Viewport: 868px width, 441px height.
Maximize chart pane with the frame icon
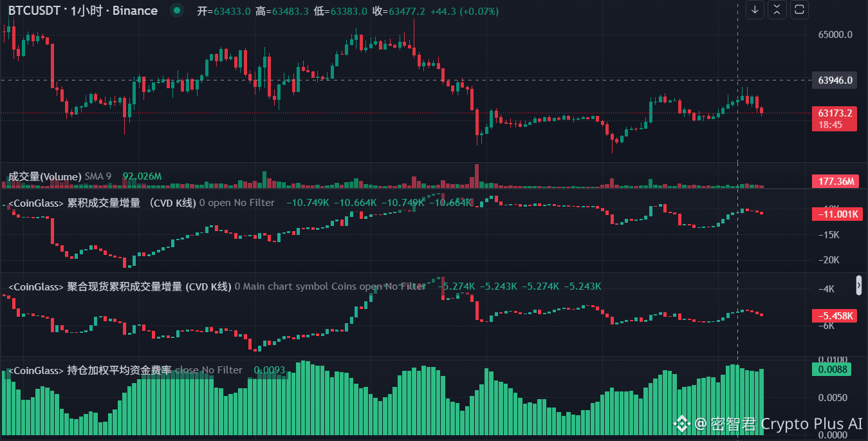click(x=799, y=10)
